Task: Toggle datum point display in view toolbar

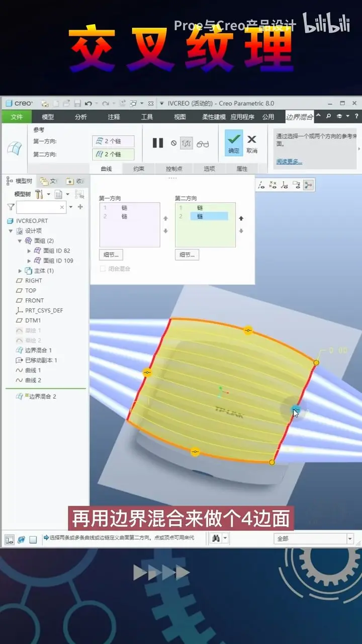Action: pyautogui.click(x=273, y=185)
